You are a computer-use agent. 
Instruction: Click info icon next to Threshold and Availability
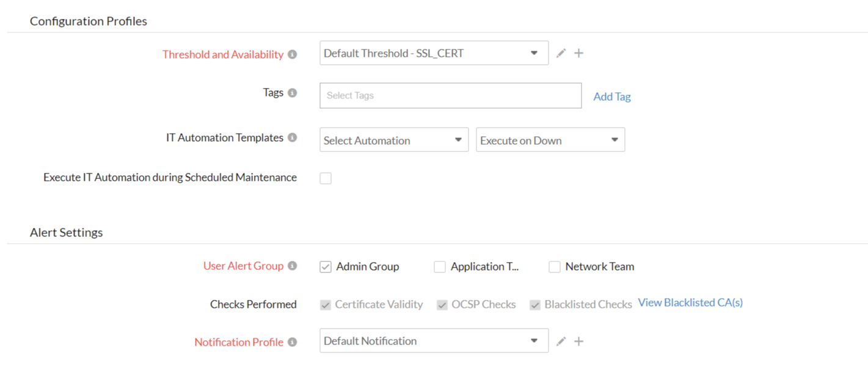pos(293,54)
